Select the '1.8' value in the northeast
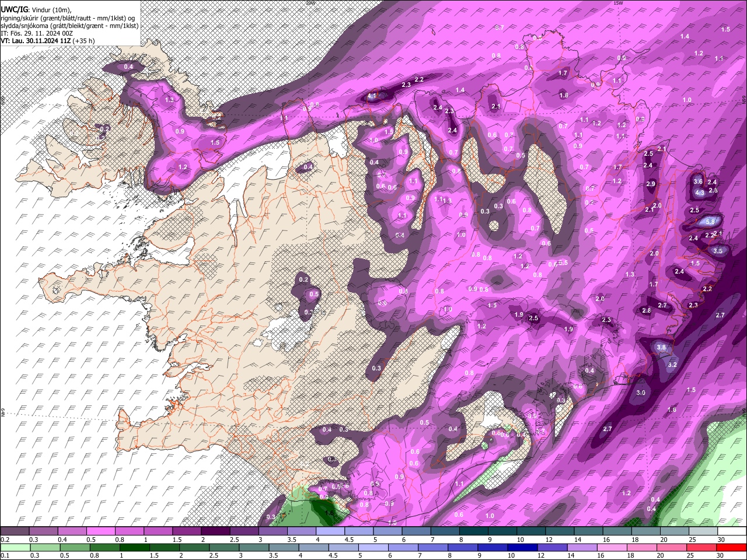This screenshot has width=747, height=560. click(x=563, y=95)
